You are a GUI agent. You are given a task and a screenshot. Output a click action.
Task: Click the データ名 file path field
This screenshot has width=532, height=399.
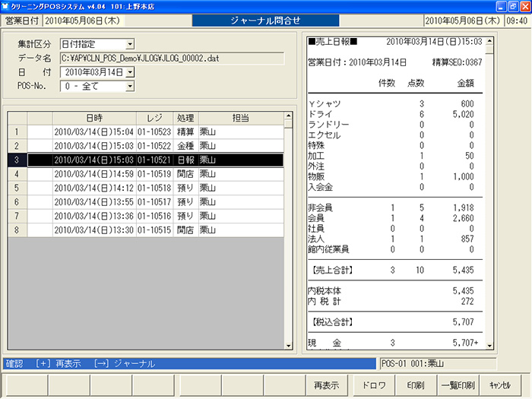tap(172, 59)
